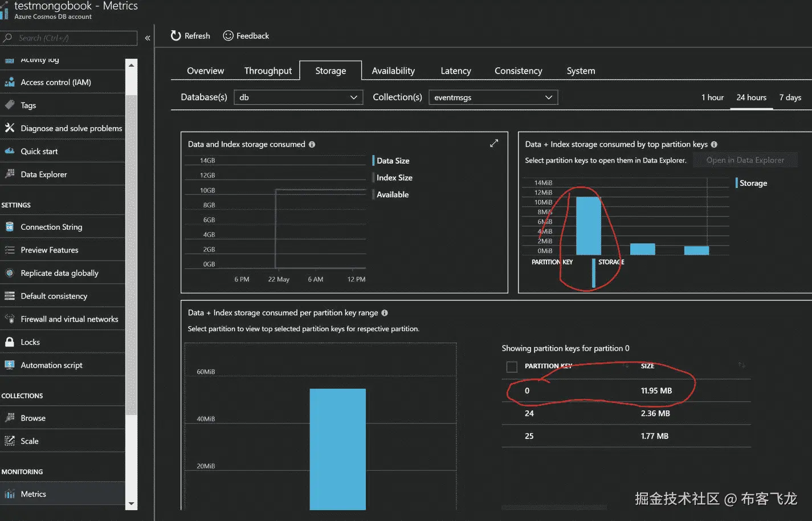Screen dimensions: 812x521
Task: Expand the Data and Index storage chart
Action: [494, 143]
